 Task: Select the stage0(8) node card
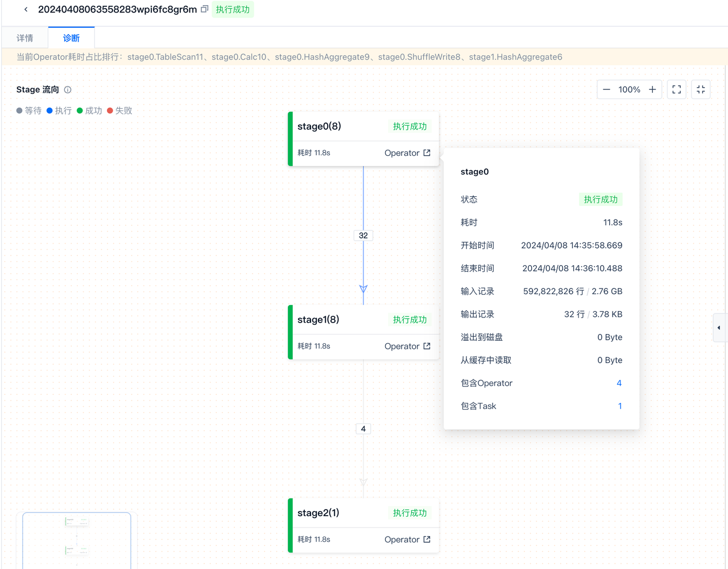tap(341, 127)
